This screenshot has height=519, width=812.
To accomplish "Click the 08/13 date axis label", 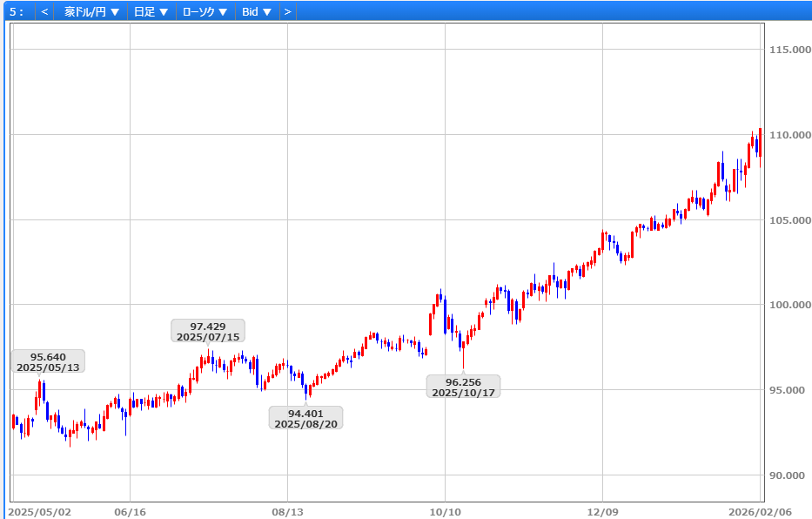I will (x=287, y=511).
